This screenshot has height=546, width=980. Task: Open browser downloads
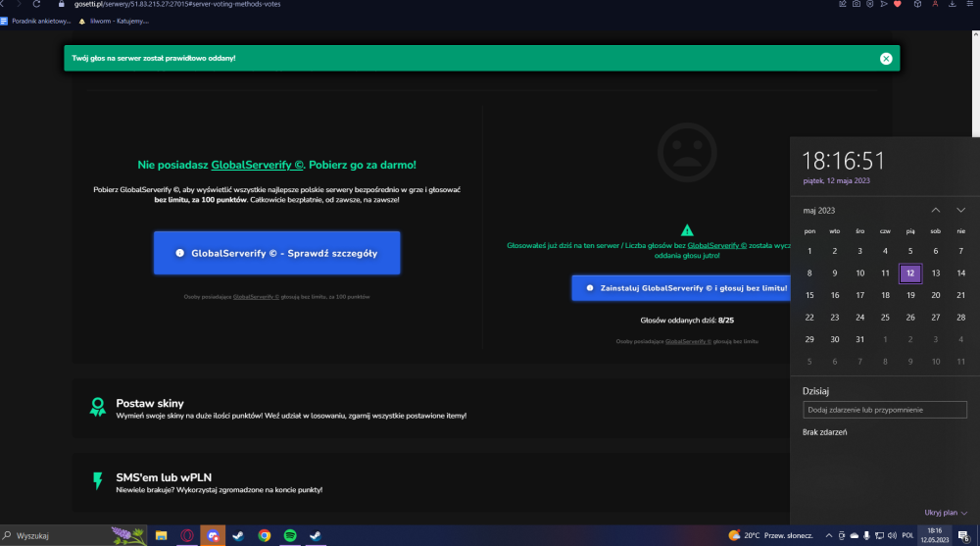point(952,4)
